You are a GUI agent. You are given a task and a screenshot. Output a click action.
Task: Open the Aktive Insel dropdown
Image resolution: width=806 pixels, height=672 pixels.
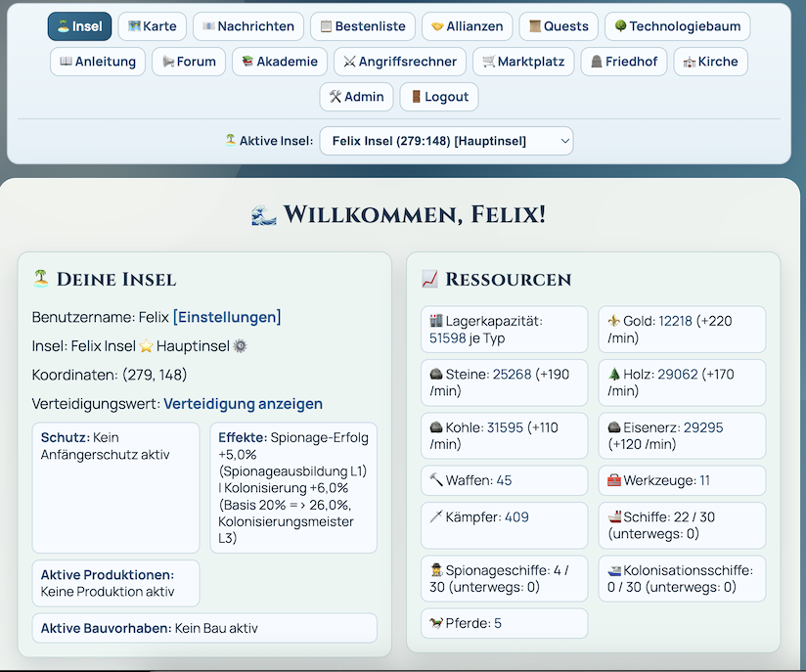tap(446, 141)
